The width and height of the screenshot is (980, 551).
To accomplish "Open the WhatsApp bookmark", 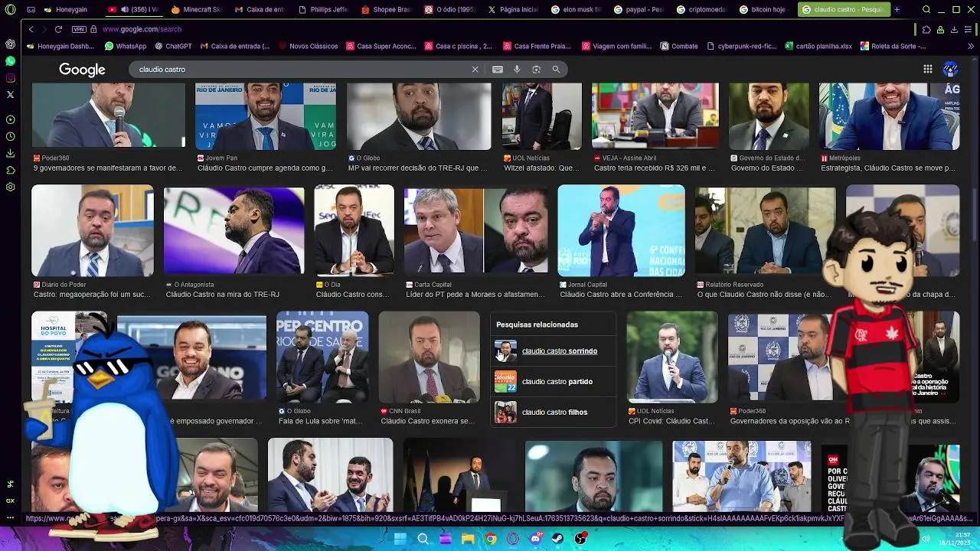I will 126,46.
